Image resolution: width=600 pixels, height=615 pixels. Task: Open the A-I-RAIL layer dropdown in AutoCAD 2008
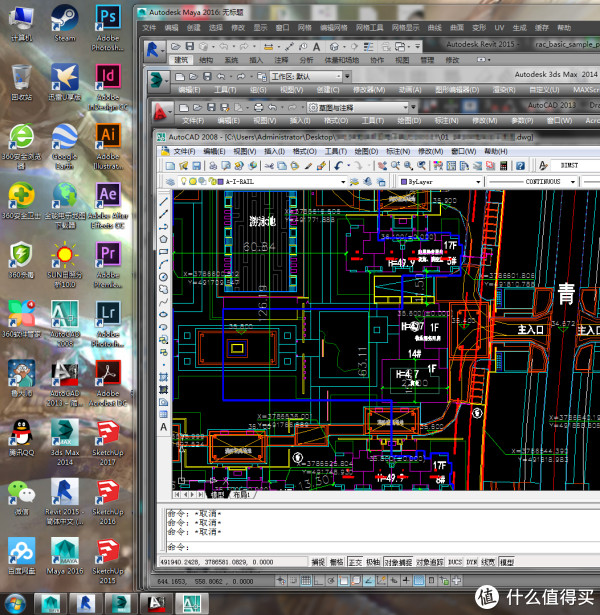click(x=343, y=182)
